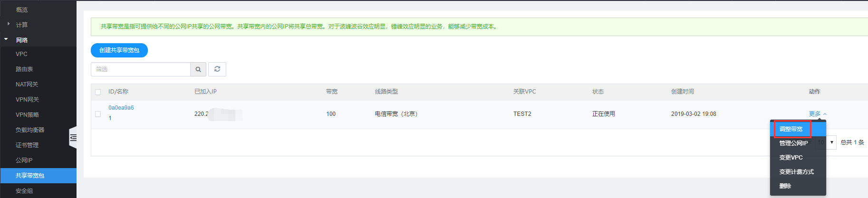The image size is (868, 198).
Task: Choose 变更计费方式 from the menu
Action: click(798, 172)
